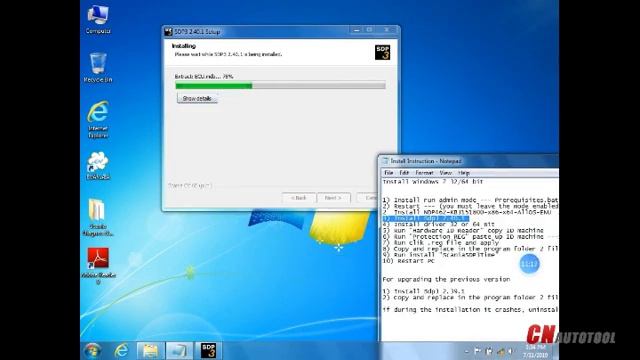Open the Windows Start menu orb

93,351
